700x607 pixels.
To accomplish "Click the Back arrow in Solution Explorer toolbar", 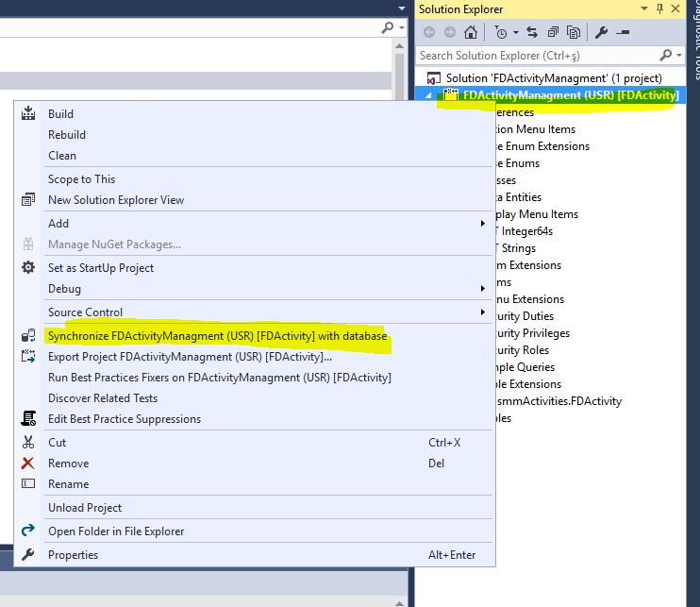I will coord(429,32).
